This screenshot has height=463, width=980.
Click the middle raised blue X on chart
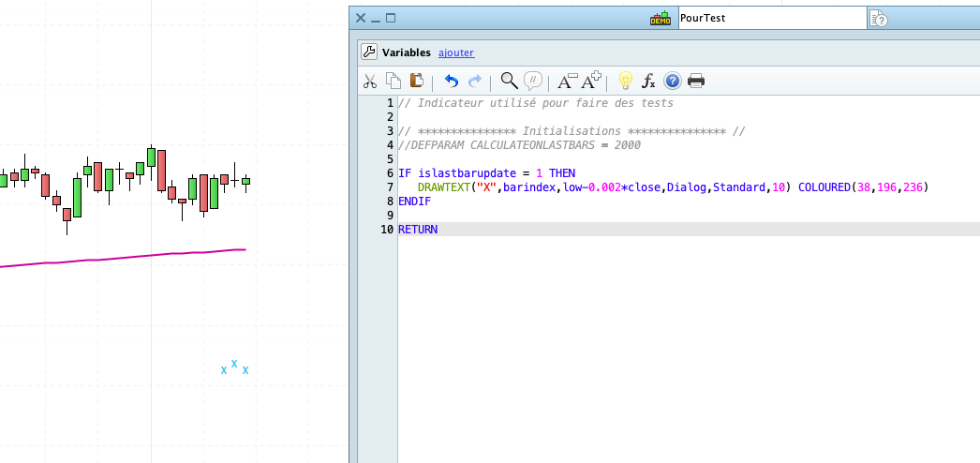(234, 363)
